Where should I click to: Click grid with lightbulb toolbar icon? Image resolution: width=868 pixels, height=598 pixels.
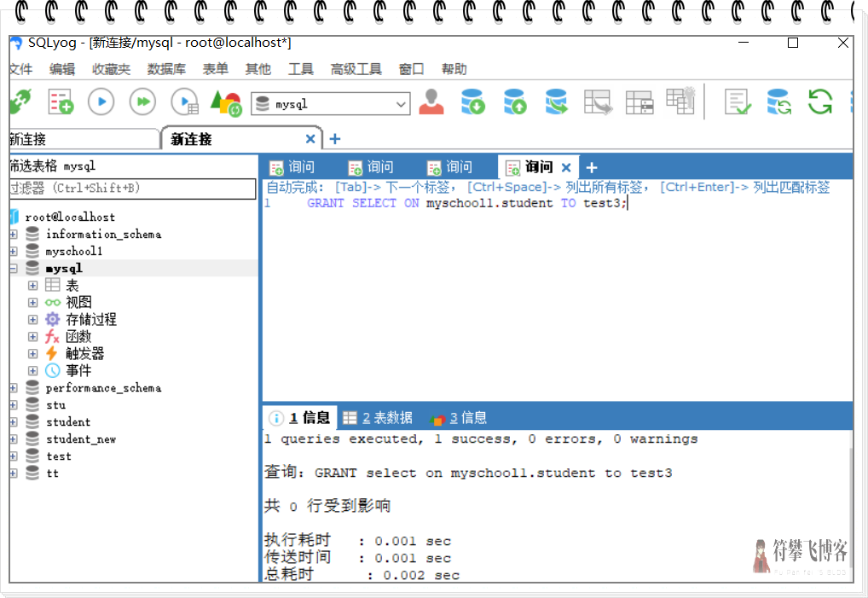(680, 101)
